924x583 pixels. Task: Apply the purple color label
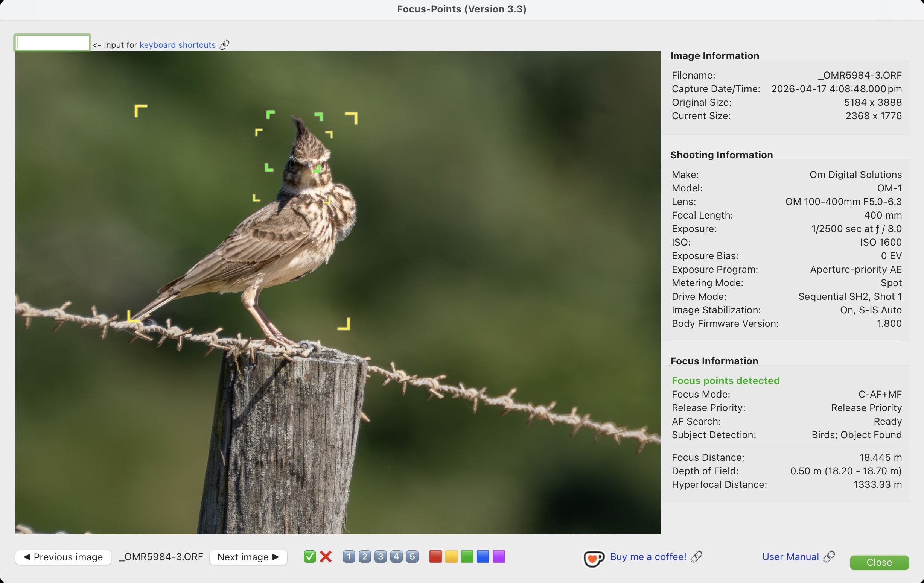pyautogui.click(x=499, y=557)
